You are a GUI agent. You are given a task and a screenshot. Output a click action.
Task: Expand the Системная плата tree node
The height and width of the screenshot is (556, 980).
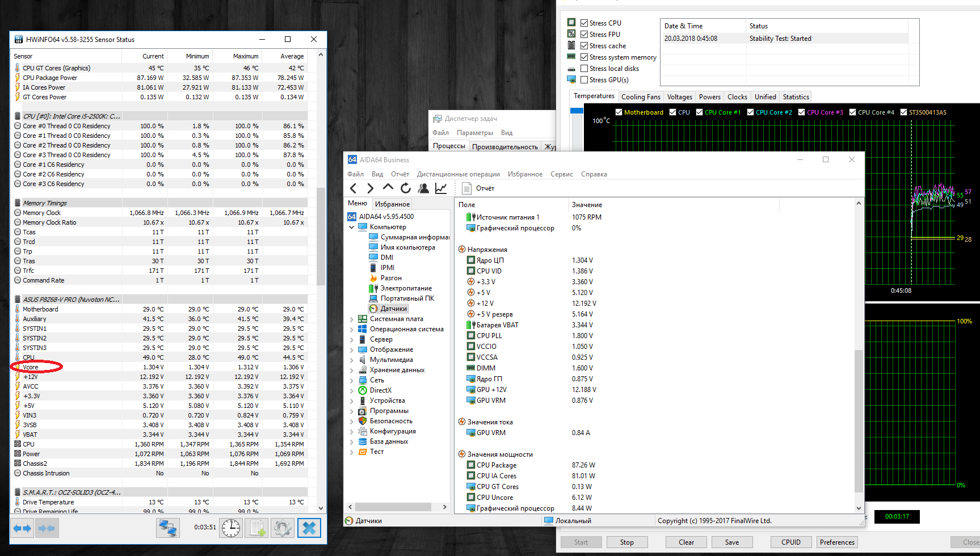pos(352,319)
